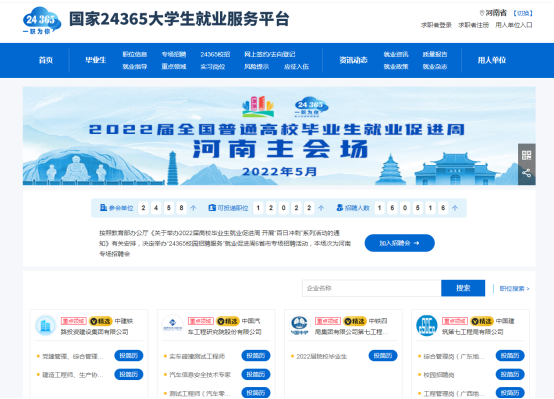Click the 招聘人数 person icon in stats bar
This screenshot has height=399, width=554.
pos(340,207)
